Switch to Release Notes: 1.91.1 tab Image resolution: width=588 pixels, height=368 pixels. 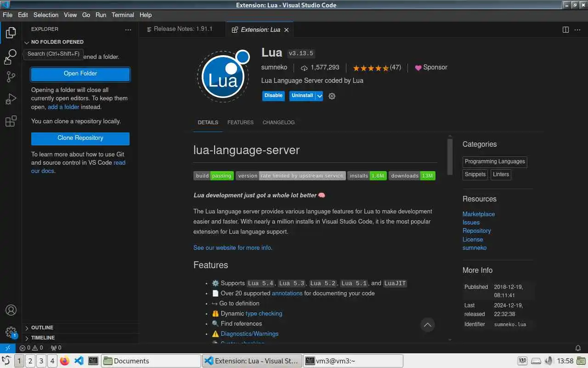tap(182, 29)
